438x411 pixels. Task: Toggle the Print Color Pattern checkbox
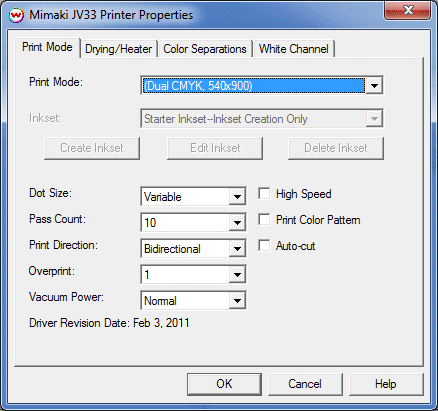(264, 220)
